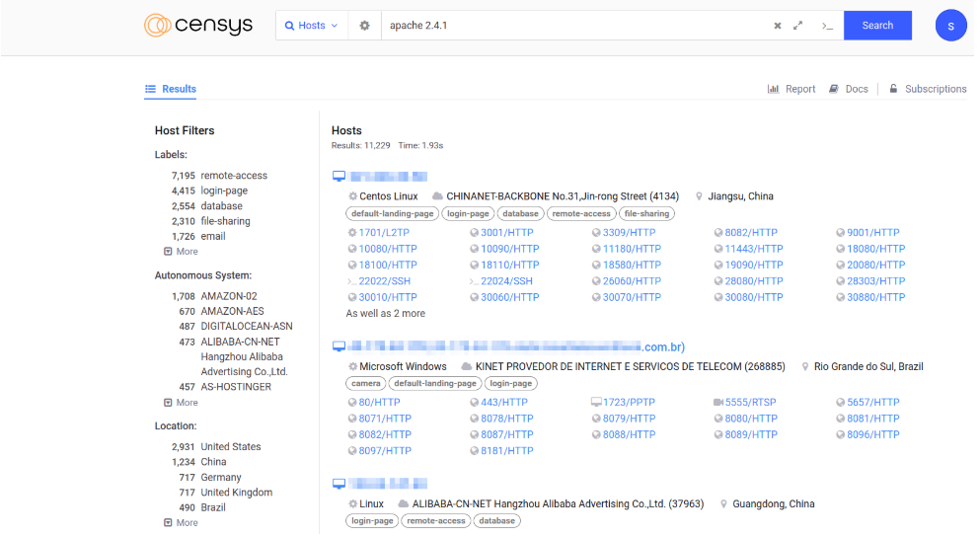
Task: Open the Hosts search type dropdown
Action: click(x=311, y=26)
